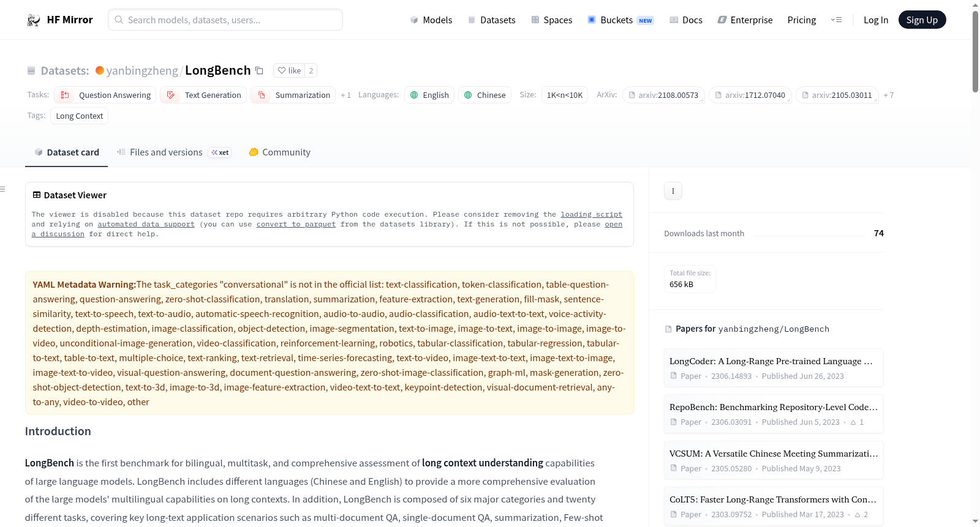
Task: Open the Datasets nav item
Action: [491, 20]
